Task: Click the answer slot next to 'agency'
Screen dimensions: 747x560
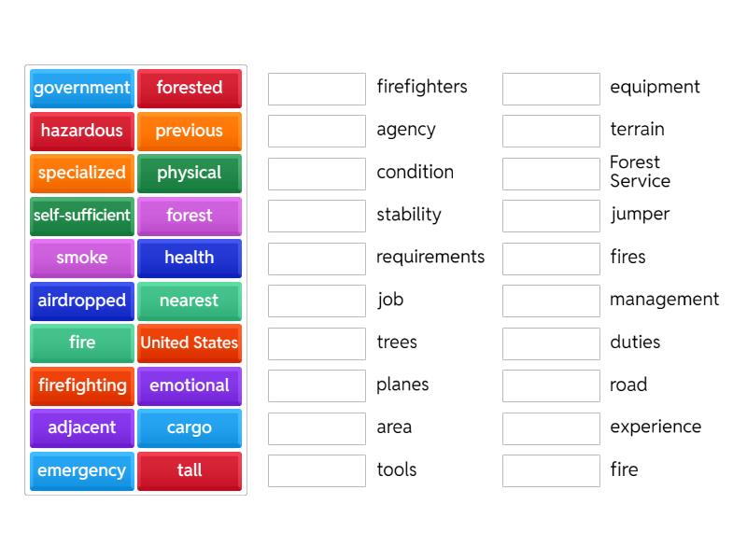Action: point(317,131)
